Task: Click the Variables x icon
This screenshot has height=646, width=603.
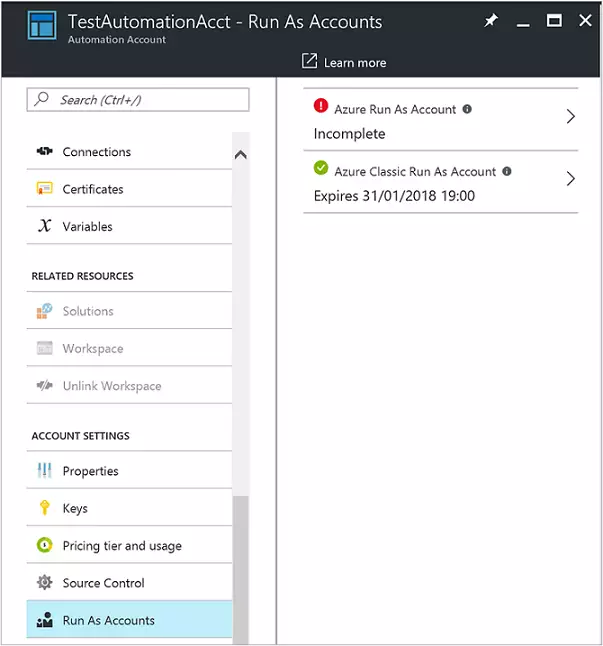Action: (44, 226)
